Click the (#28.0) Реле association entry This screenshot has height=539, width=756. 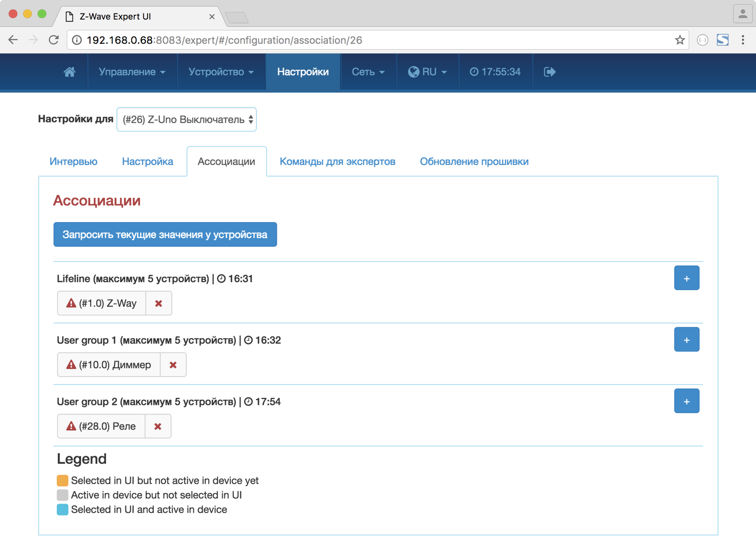tap(101, 426)
